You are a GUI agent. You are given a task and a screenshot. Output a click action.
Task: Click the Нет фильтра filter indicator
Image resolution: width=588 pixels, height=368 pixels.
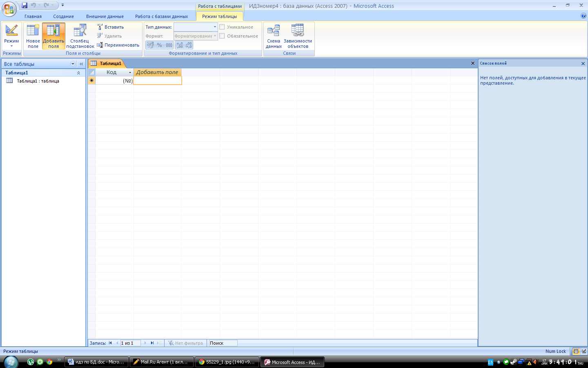point(186,343)
